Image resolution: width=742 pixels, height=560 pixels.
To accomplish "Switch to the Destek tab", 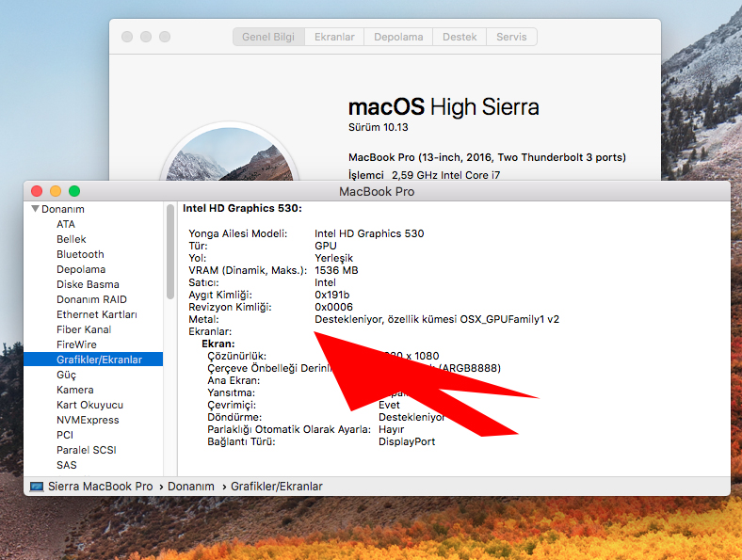I will tap(460, 37).
